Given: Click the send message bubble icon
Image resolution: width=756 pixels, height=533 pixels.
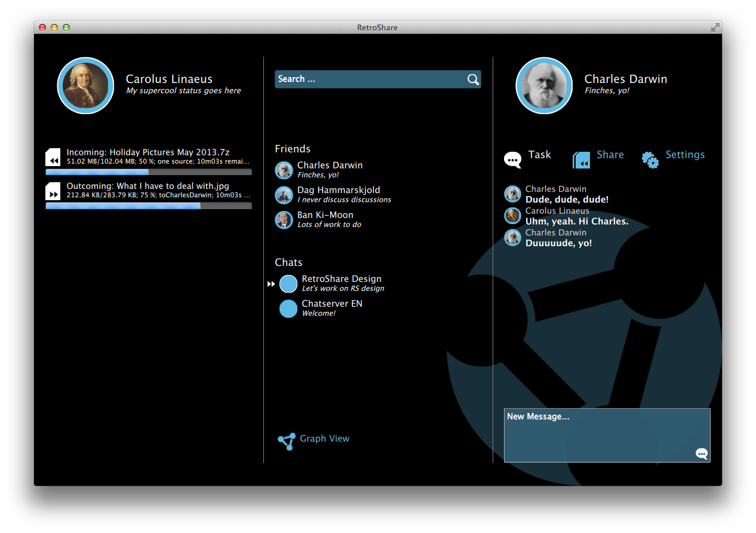Looking at the screenshot, I should pos(702,454).
